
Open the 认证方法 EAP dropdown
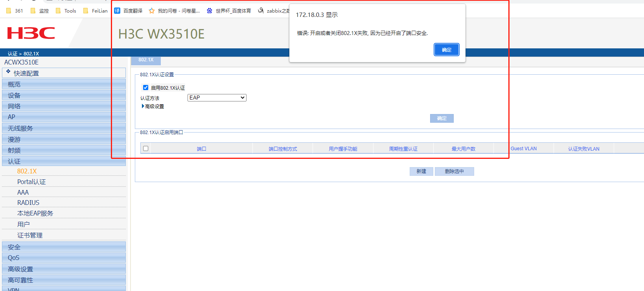[217, 98]
